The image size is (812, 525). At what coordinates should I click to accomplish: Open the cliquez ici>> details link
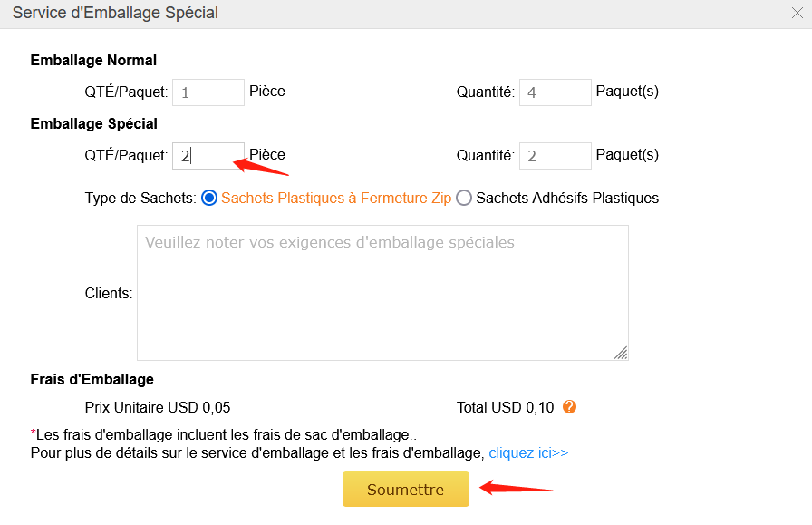[x=528, y=453]
